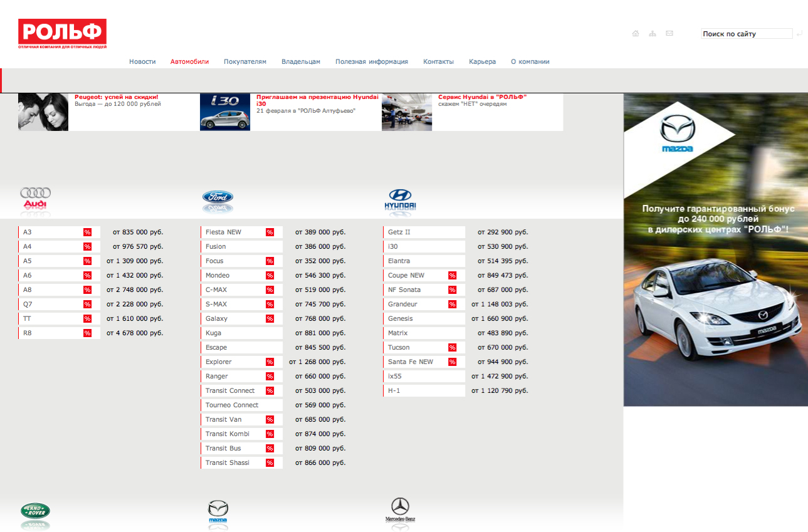Click the discount % icon for Transit Bus
This screenshot has height=532, width=808.
tap(270, 449)
